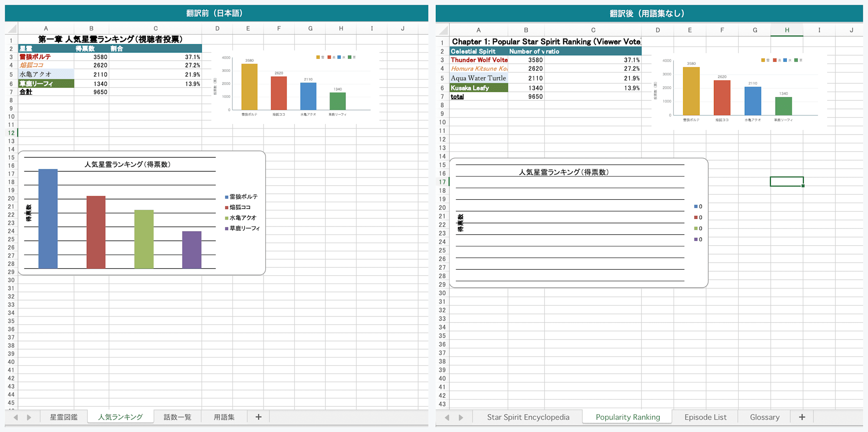This screenshot has height=432, width=868.
Task: Go to next sheet in right workbook
Action: (461, 417)
